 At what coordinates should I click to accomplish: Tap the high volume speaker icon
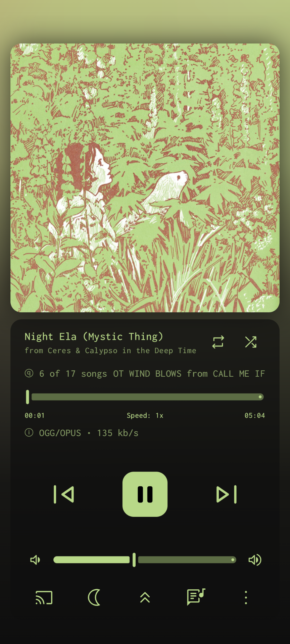(x=255, y=560)
